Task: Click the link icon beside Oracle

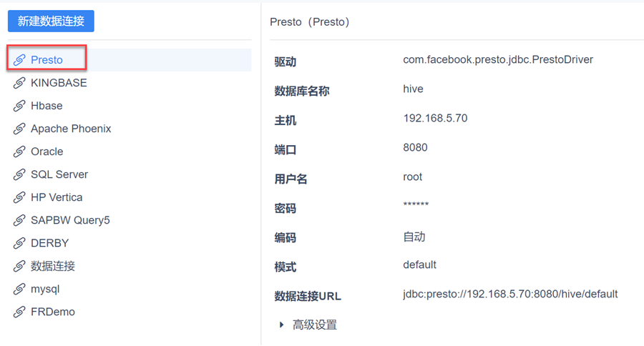Action: [x=20, y=152]
